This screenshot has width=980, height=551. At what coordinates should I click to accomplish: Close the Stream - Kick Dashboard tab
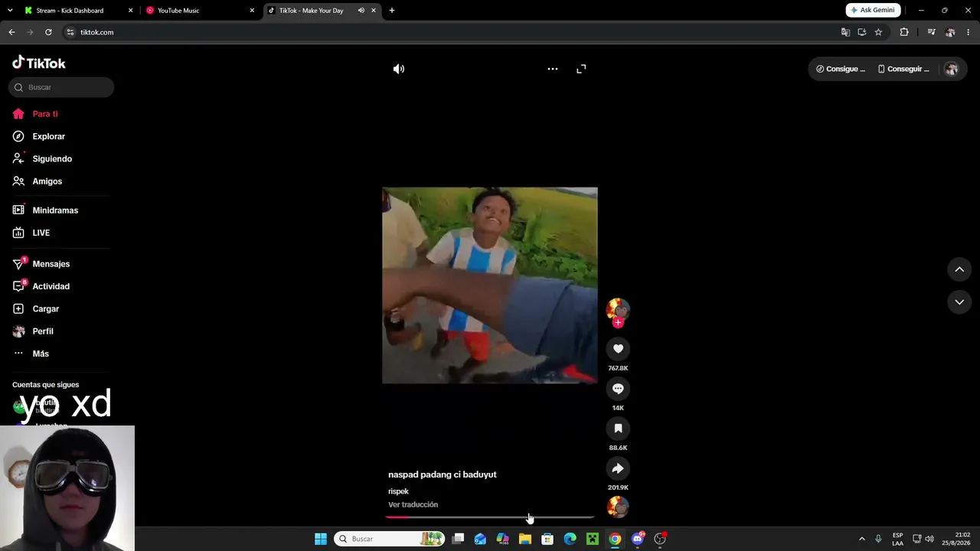(x=130, y=11)
